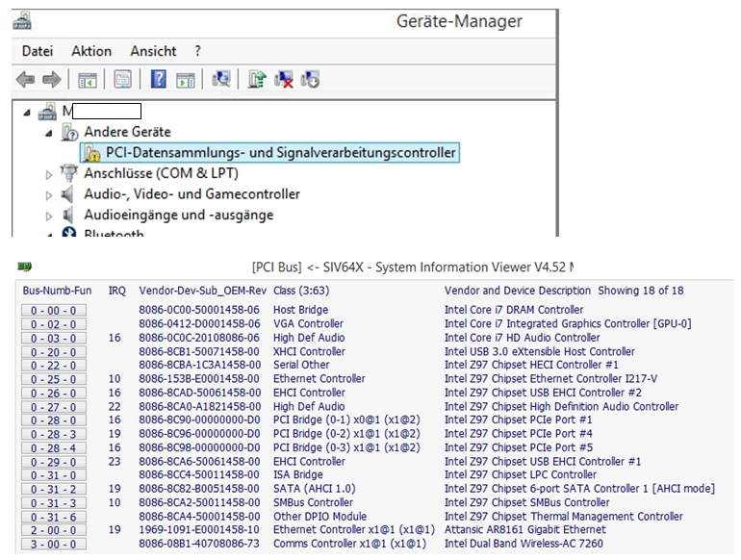
Task: Click the device toolbar icon with down arrow
Action: tap(310, 79)
